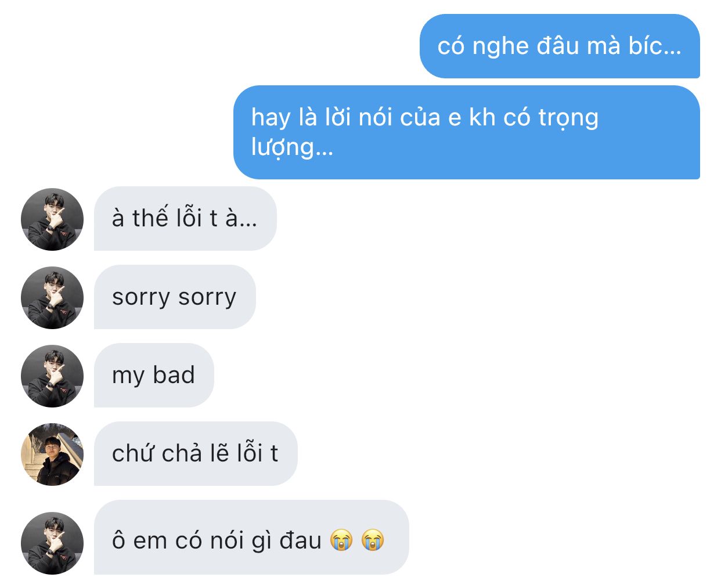Select the "ô em có nói gì đau" text
This screenshot has height=588, width=721.
click(x=217, y=540)
